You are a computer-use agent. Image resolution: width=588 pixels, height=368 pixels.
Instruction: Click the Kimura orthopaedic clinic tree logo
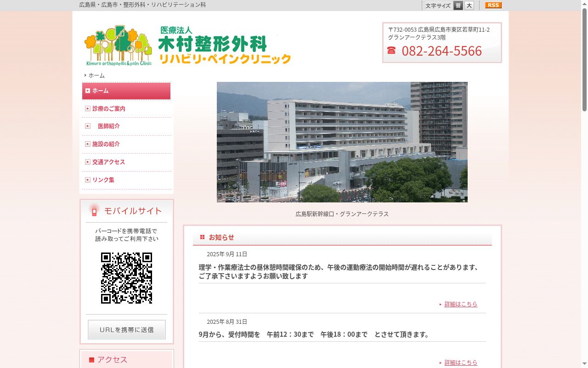click(118, 45)
